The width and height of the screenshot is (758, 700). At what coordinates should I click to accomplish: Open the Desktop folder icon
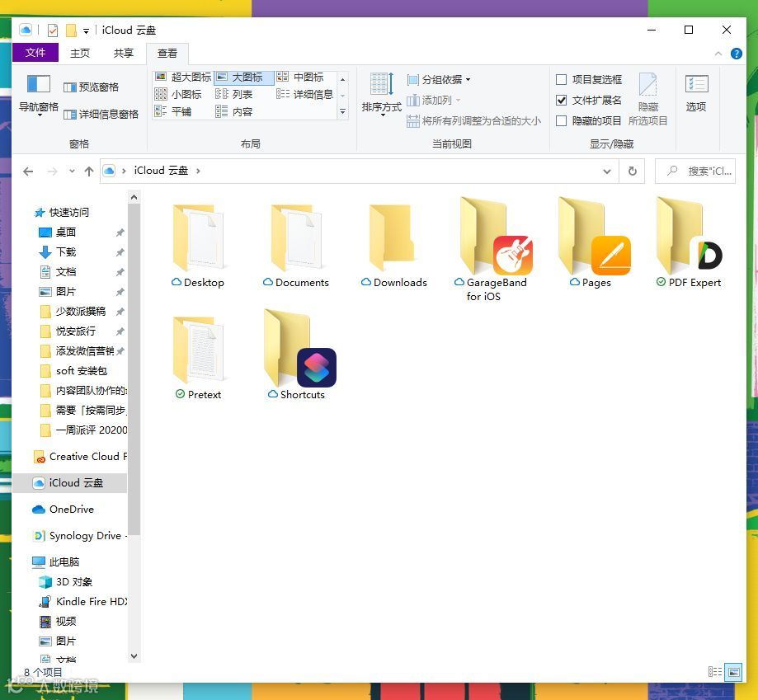[199, 237]
